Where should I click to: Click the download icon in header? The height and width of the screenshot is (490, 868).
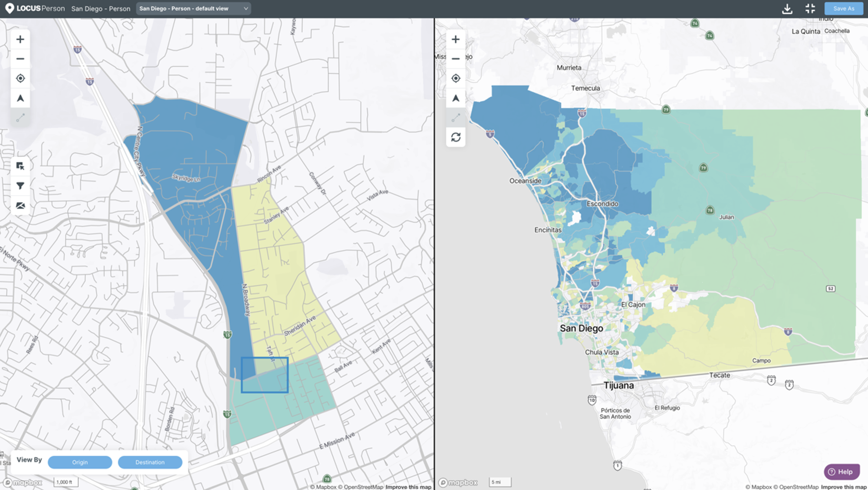pyautogui.click(x=787, y=9)
